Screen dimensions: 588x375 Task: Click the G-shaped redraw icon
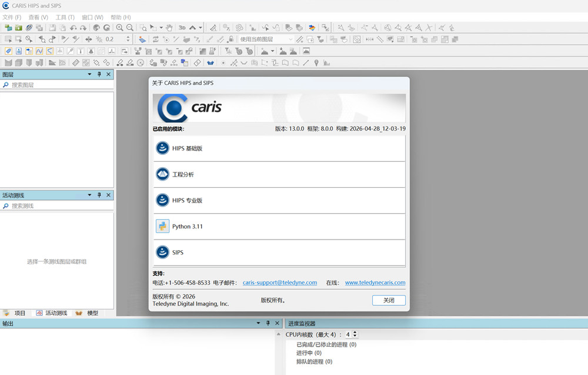click(x=106, y=28)
